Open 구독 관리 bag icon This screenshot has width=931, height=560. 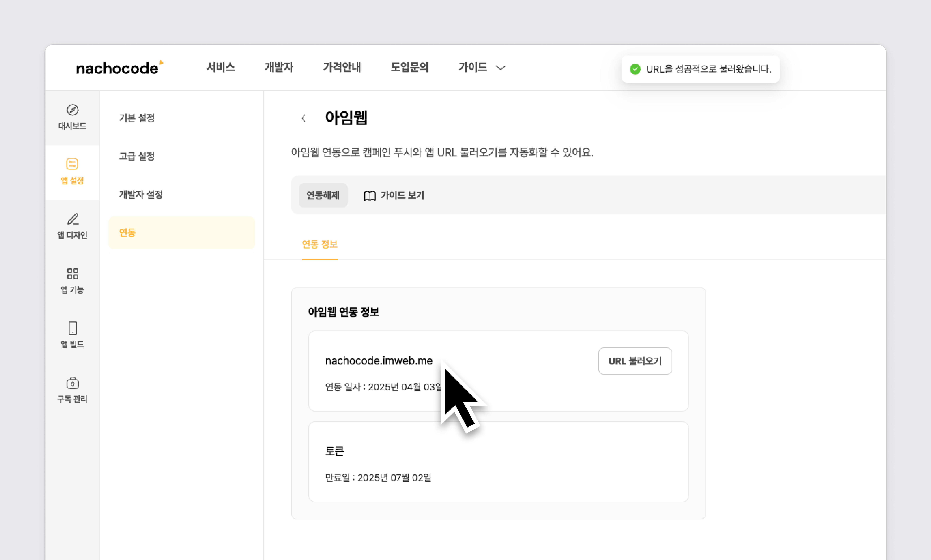click(73, 383)
